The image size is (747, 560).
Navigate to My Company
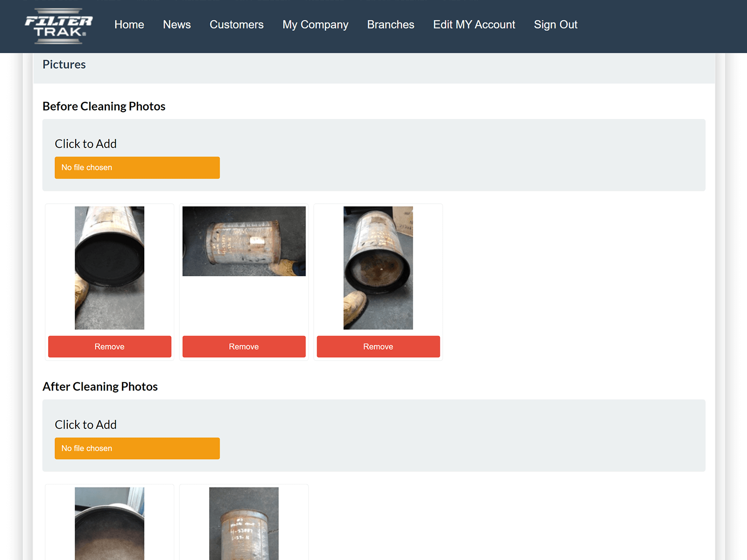(x=316, y=25)
